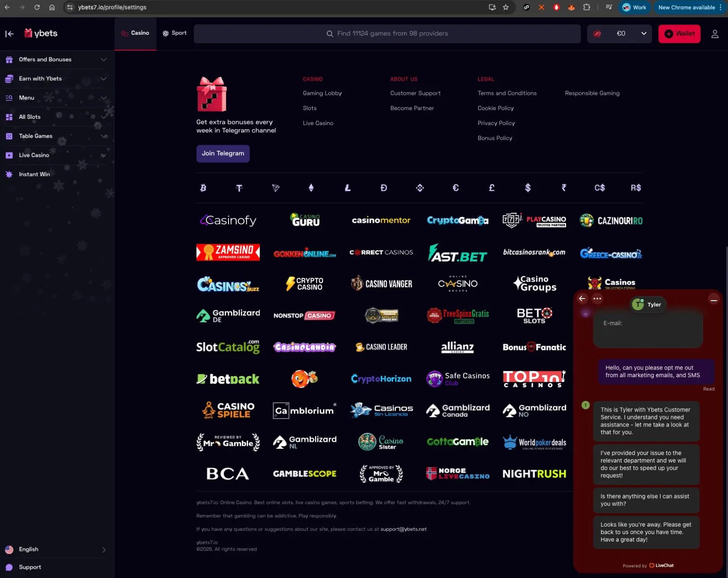The height and width of the screenshot is (578, 728).
Task: Open the Become Partner link
Action: 412,108
